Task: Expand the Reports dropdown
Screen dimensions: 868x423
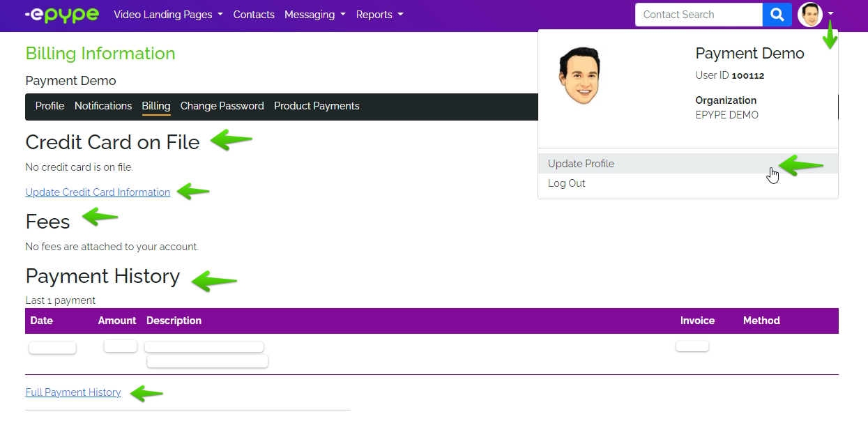Action: tap(379, 15)
